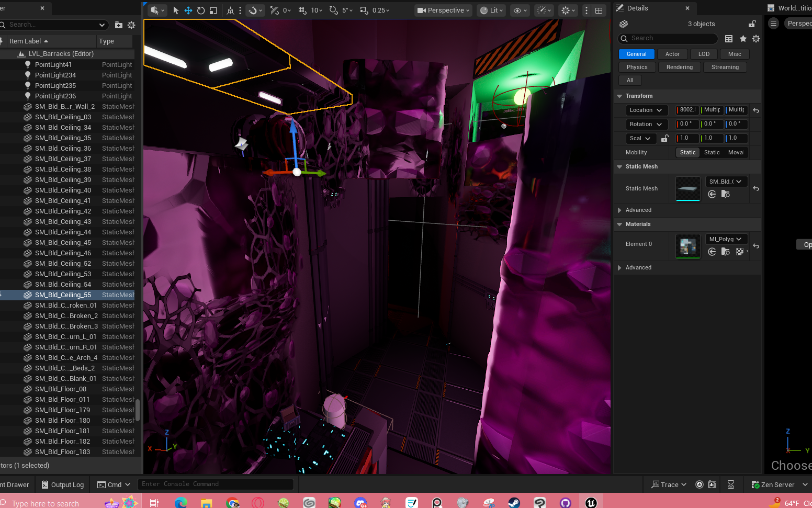Browse to Static Mesh asset in Content Browser

pos(725,194)
